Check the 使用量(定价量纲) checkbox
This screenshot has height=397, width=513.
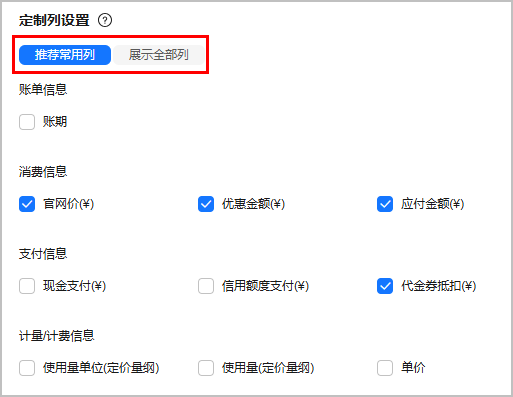pyautogui.click(x=206, y=368)
